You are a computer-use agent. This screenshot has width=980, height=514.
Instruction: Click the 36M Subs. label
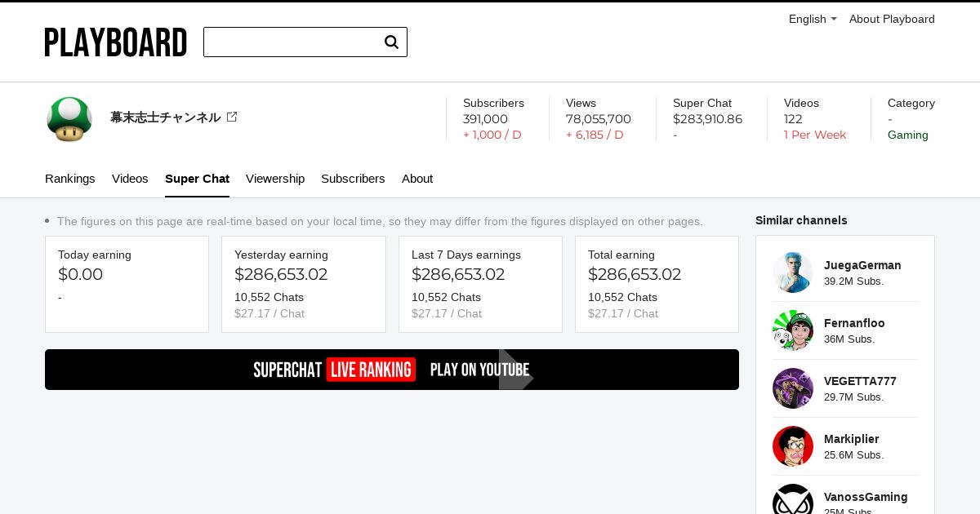(x=849, y=339)
